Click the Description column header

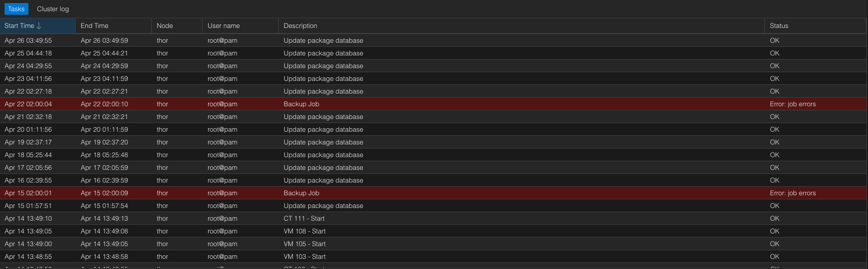click(x=300, y=26)
